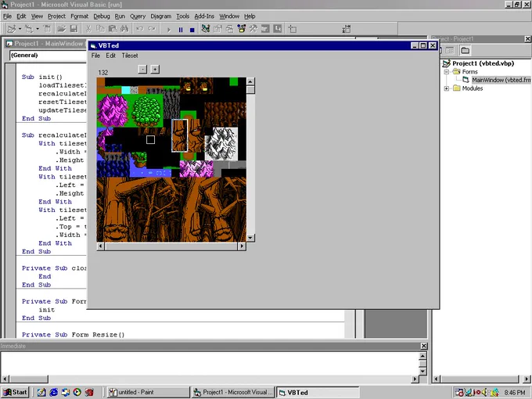The width and height of the screenshot is (532, 399).
Task: Click the minus zoom button in VBTed
Action: pos(142,69)
